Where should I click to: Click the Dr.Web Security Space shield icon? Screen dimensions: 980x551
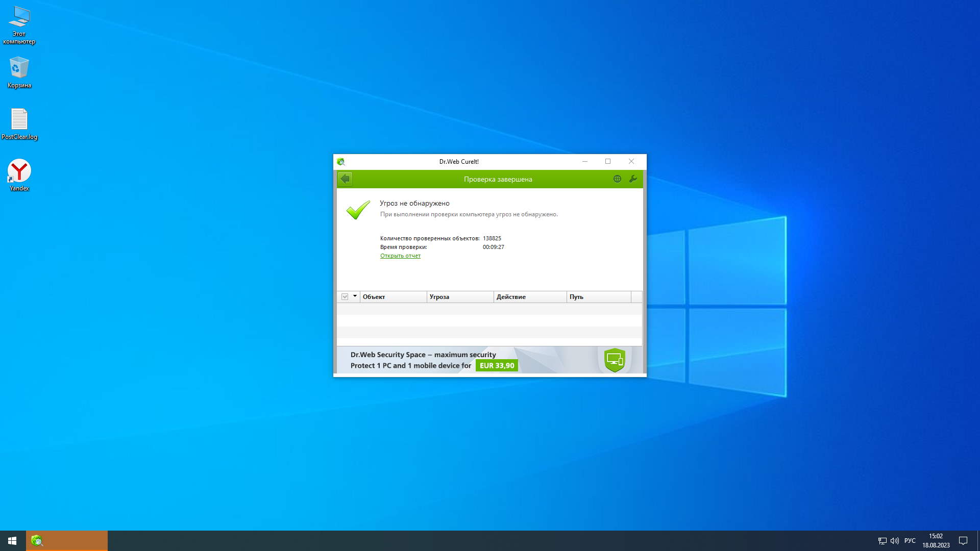point(615,360)
